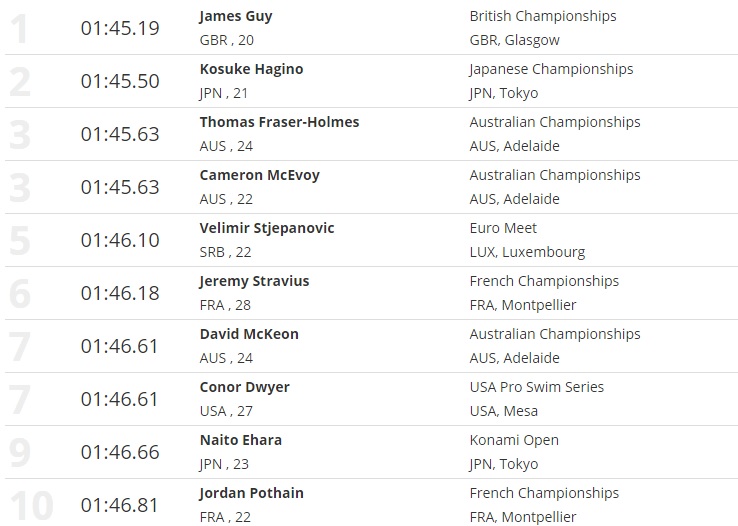Click rank number 10
Screen dimensions: 738x526
(30, 505)
